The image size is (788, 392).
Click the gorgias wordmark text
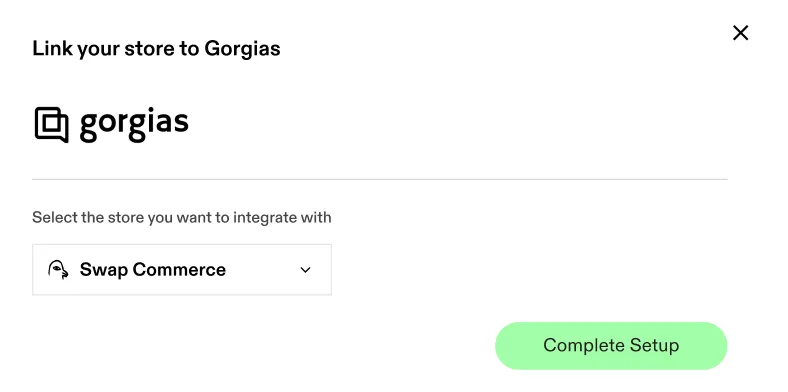[x=134, y=125]
